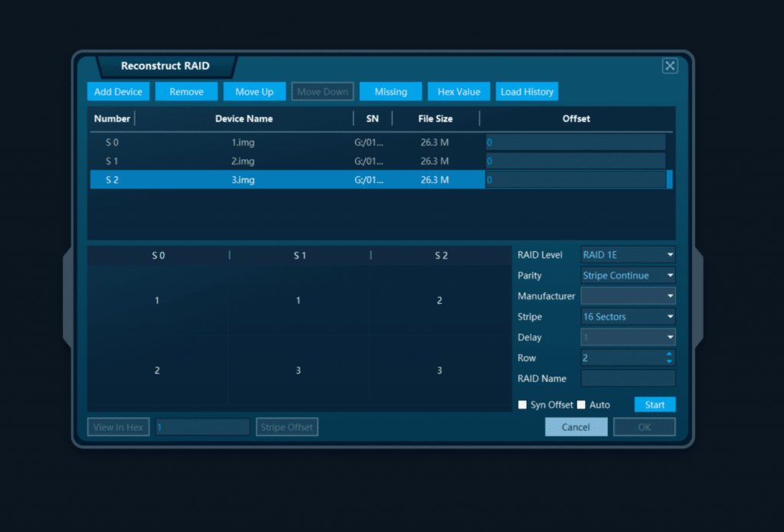Select the S 0 row with 1.img
The height and width of the screenshot is (532, 784).
(x=243, y=142)
